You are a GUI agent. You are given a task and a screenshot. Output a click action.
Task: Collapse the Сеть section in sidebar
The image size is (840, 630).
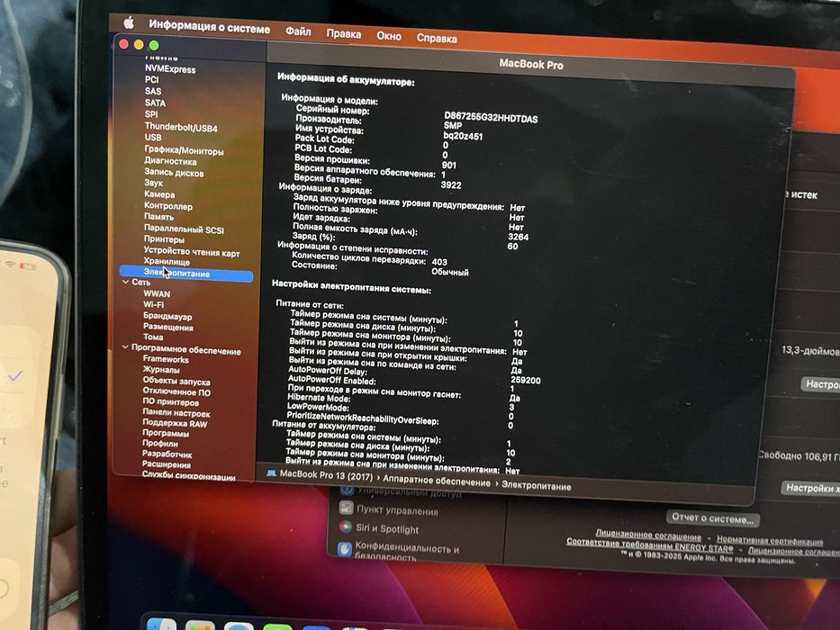click(x=125, y=282)
